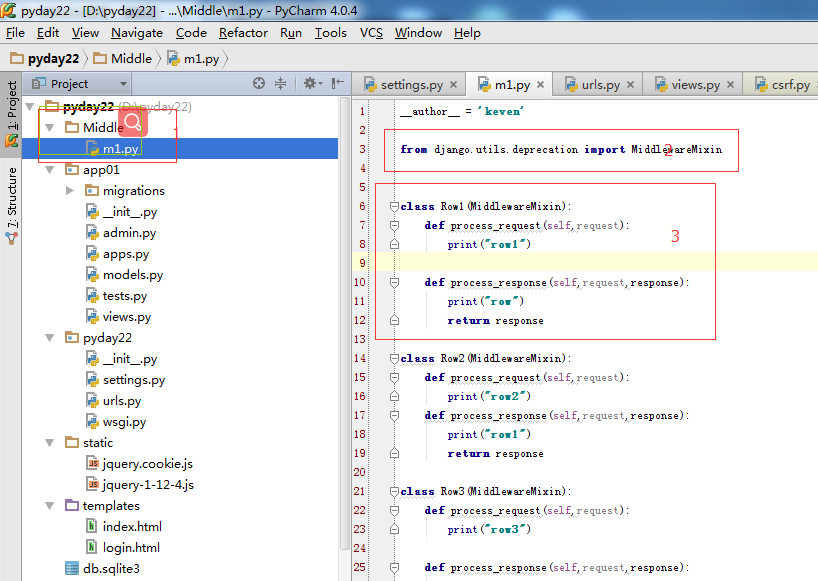Close the m1.py editor tab
The image size is (818, 581).
(540, 85)
